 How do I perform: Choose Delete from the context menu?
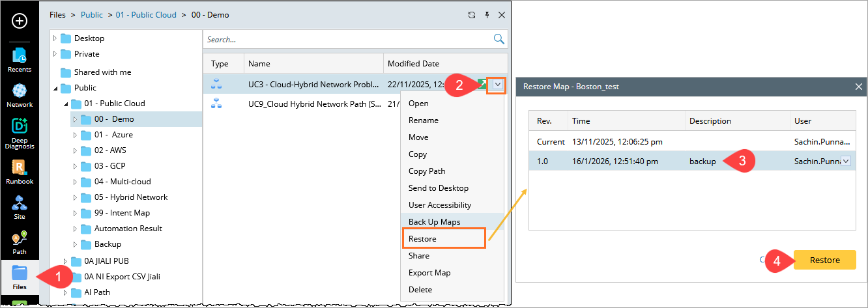coord(452,290)
